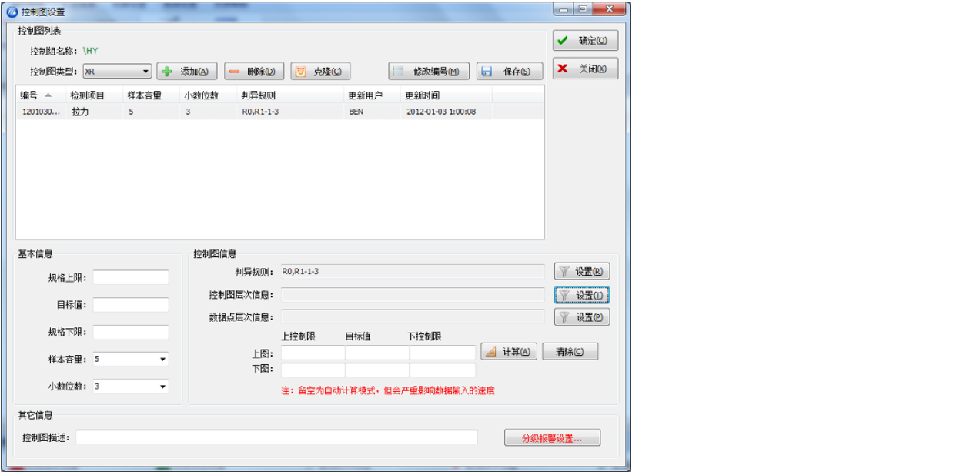Select the 拉力 row in the list

pos(80,112)
